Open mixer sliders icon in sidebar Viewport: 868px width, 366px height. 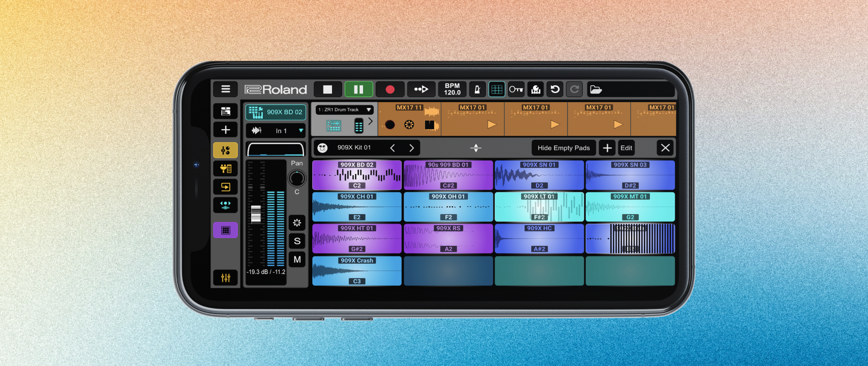(x=225, y=278)
